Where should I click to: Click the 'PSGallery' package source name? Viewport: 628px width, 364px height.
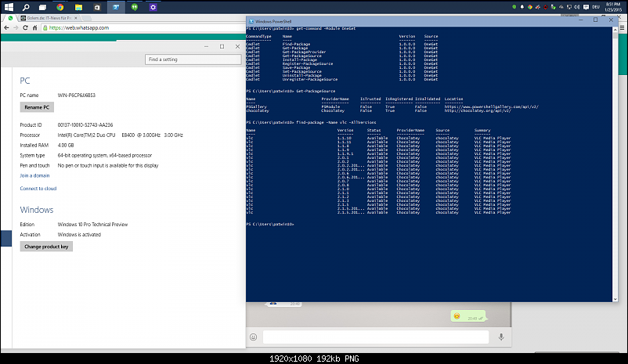pos(256,107)
